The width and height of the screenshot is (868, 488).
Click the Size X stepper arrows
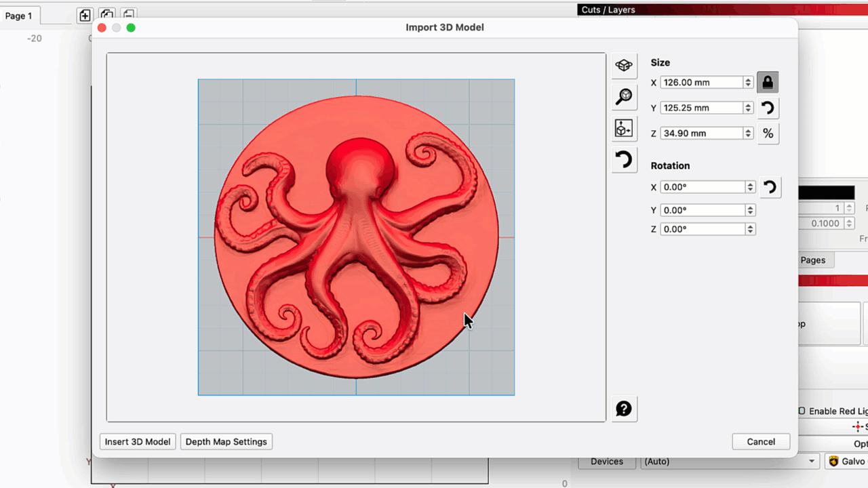tap(748, 82)
